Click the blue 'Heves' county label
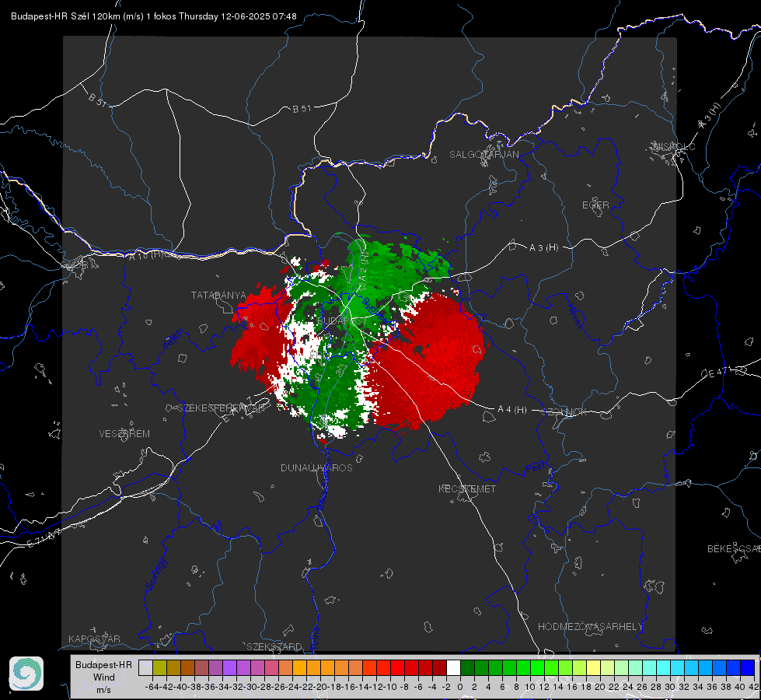The height and width of the screenshot is (700, 761). click(x=575, y=315)
